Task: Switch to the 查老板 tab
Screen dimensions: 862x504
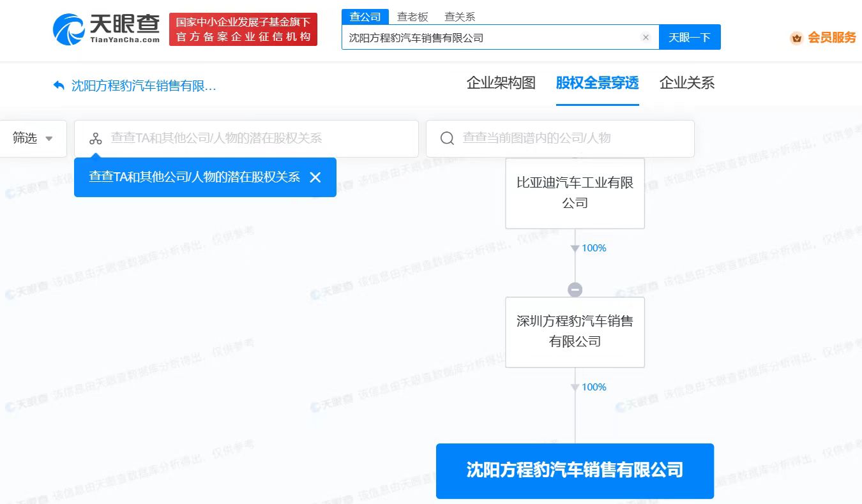Action: tap(412, 17)
